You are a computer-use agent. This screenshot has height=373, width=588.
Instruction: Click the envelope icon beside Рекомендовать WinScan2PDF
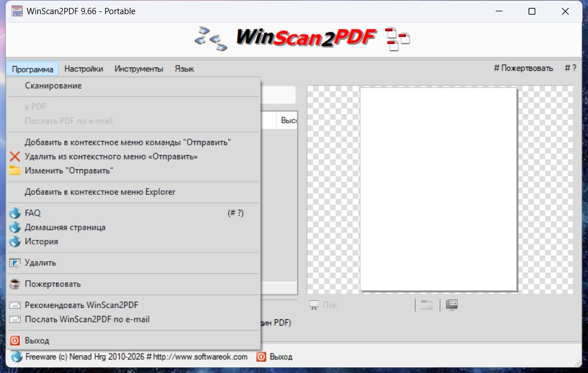pyautogui.click(x=15, y=305)
